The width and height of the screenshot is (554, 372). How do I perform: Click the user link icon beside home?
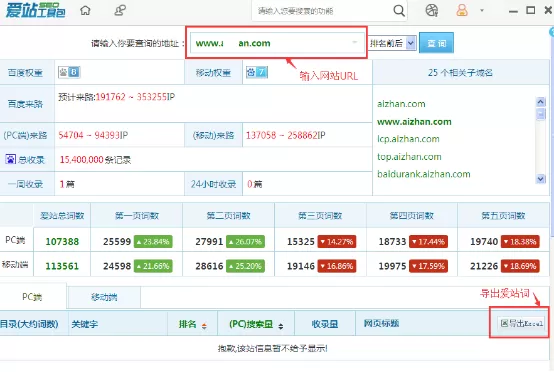120,10
